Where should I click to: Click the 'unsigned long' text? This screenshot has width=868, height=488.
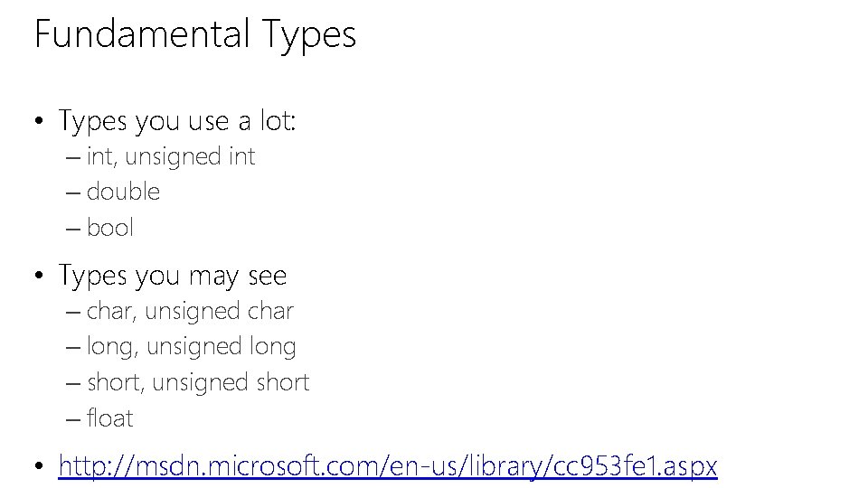coord(221,347)
